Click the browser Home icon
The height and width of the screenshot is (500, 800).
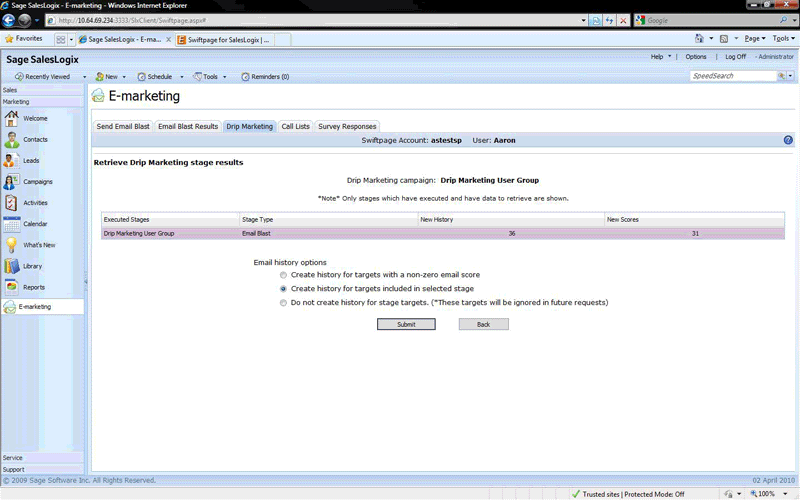click(x=699, y=38)
